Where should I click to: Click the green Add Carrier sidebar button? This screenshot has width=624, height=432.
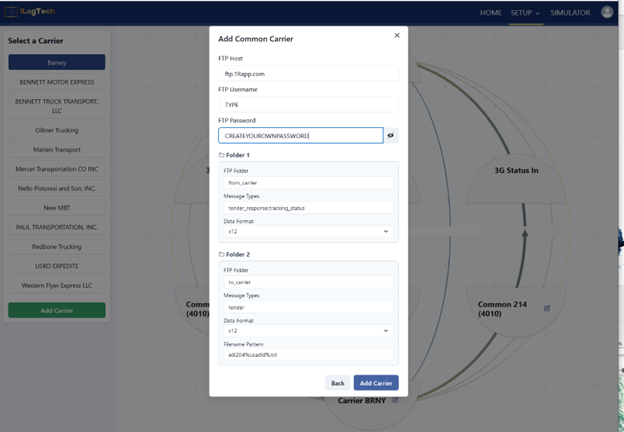pyautogui.click(x=56, y=310)
